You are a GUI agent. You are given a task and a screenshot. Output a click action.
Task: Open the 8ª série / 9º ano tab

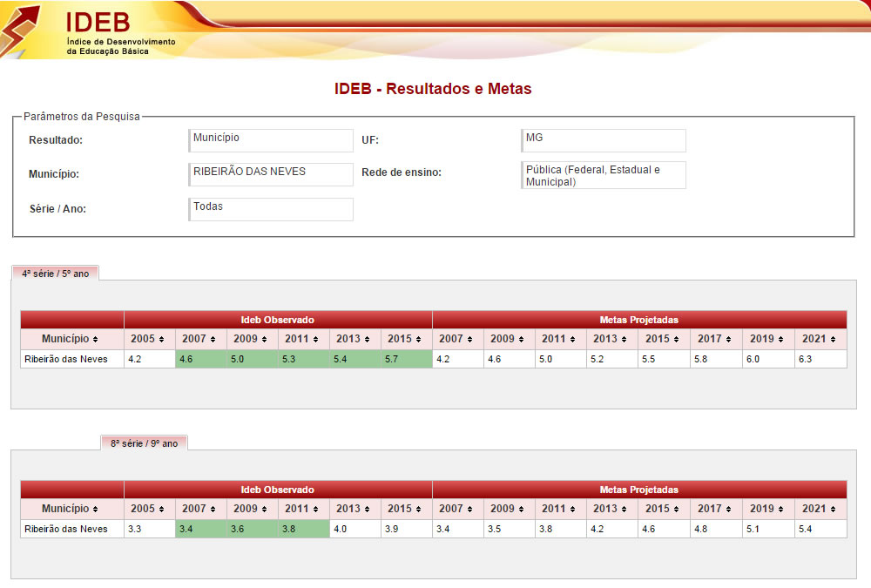[144, 443]
